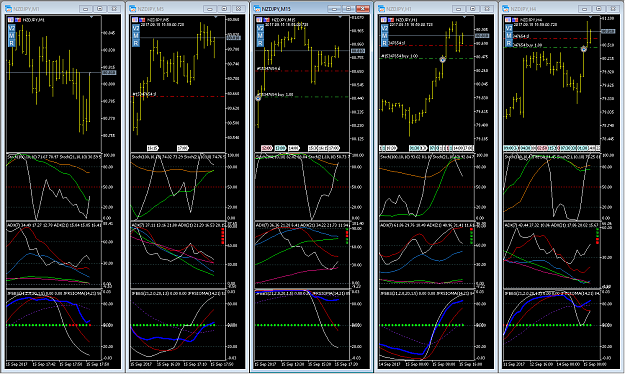
Task: Click the current price label on the H4 price scale
Action: coord(607,31)
